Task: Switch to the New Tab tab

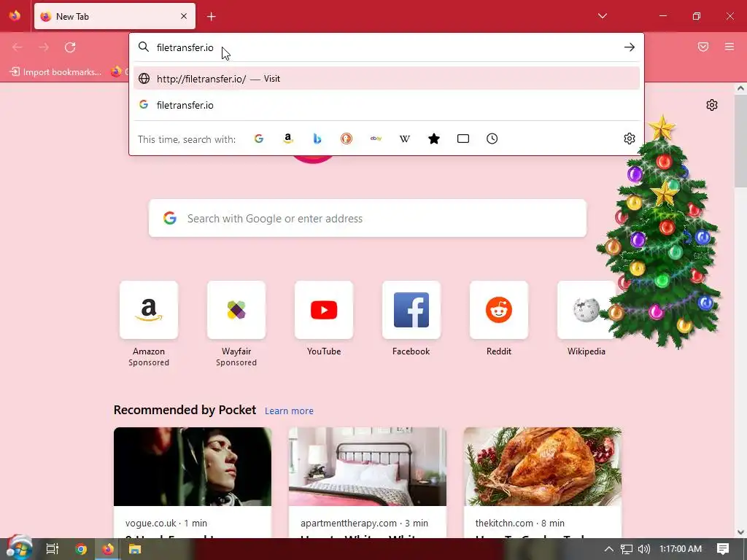Action: (115, 16)
